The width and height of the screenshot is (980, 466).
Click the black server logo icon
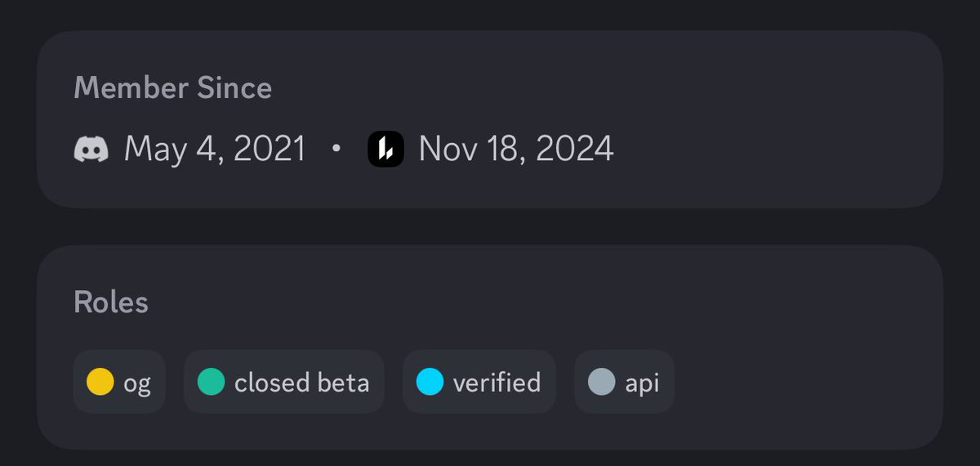[x=385, y=150]
